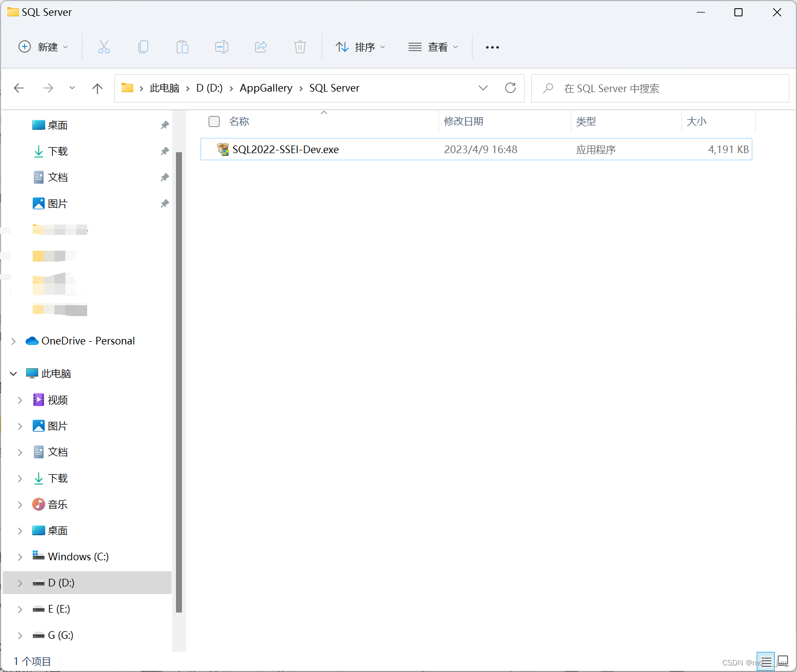Click the folder icon in address bar
Screen dimensions: 797x672
pyautogui.click(x=127, y=88)
